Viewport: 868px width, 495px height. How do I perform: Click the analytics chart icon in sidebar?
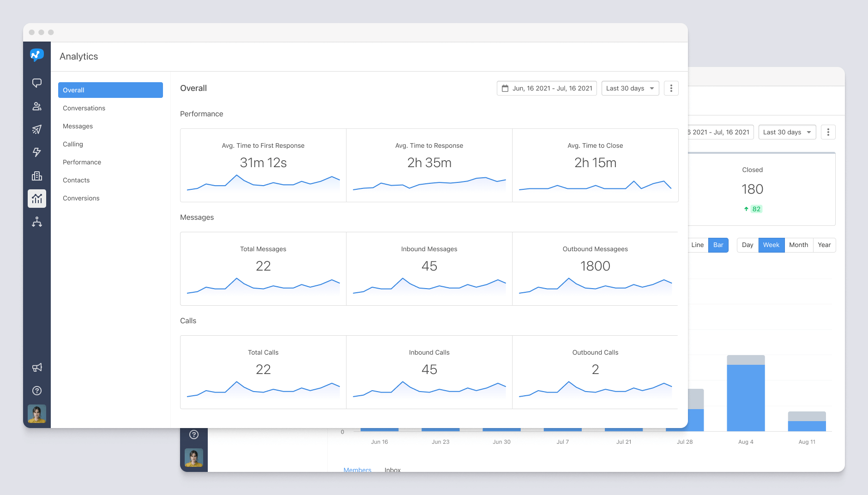(x=37, y=199)
